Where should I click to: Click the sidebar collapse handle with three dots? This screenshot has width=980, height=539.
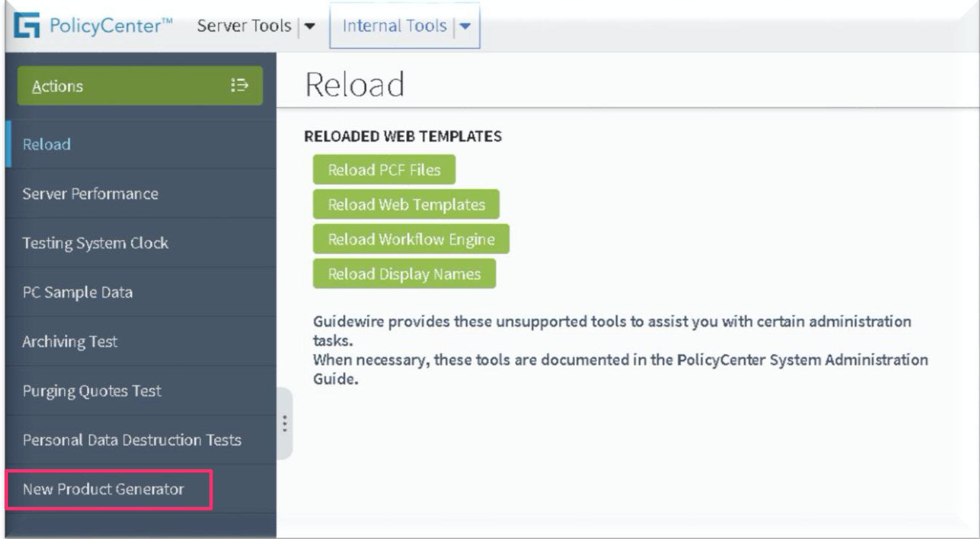pyautogui.click(x=284, y=423)
